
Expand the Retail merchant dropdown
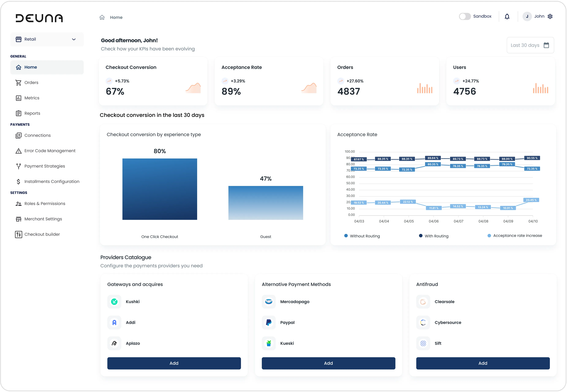pos(47,39)
